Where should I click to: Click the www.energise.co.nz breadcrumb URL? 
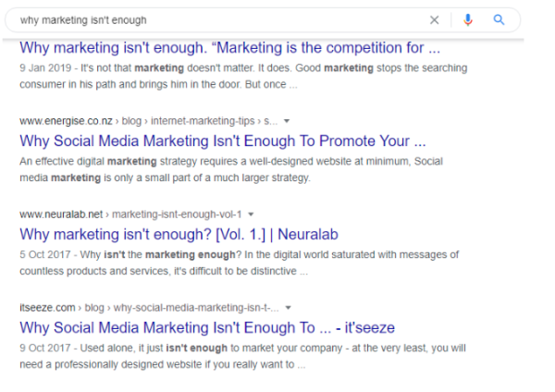tap(67, 121)
